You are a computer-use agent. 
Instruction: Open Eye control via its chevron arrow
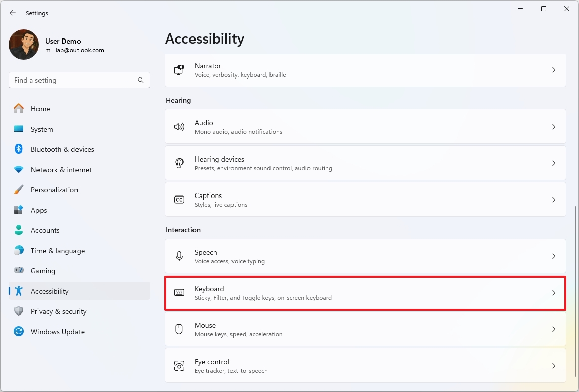553,366
